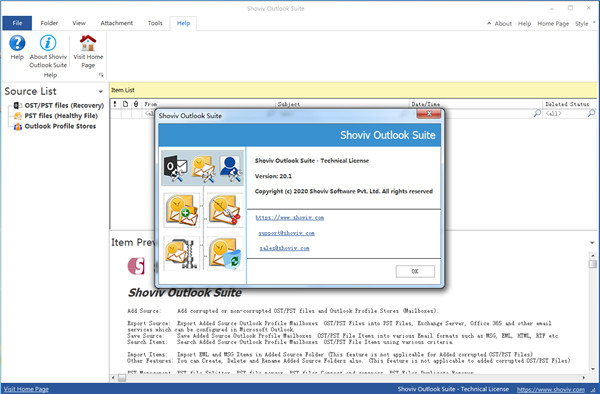Screen dimensions: 600x394
Task: Click Visit Home Page in the status bar
Action: pyautogui.click(x=26, y=389)
